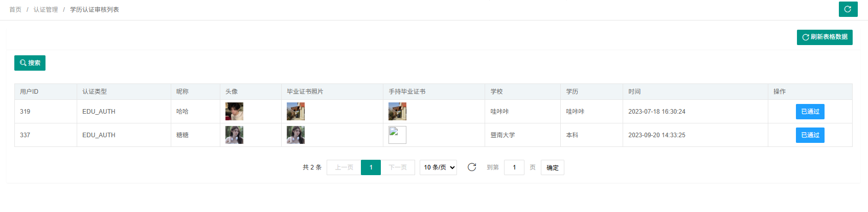Confirm page jump with 确定
Image resolution: width=868 pixels, height=212 pixels.
[x=552, y=167]
